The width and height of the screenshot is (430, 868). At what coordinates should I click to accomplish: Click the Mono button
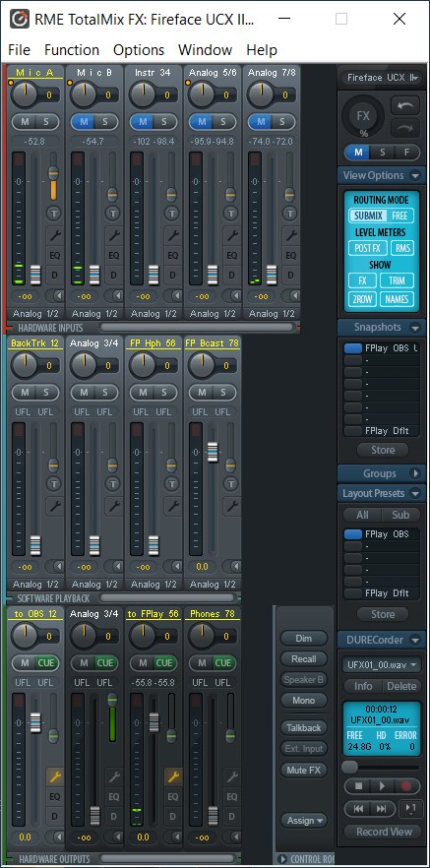(x=304, y=701)
